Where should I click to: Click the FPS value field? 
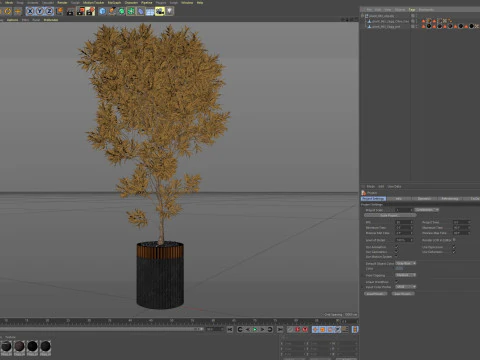(x=404, y=222)
